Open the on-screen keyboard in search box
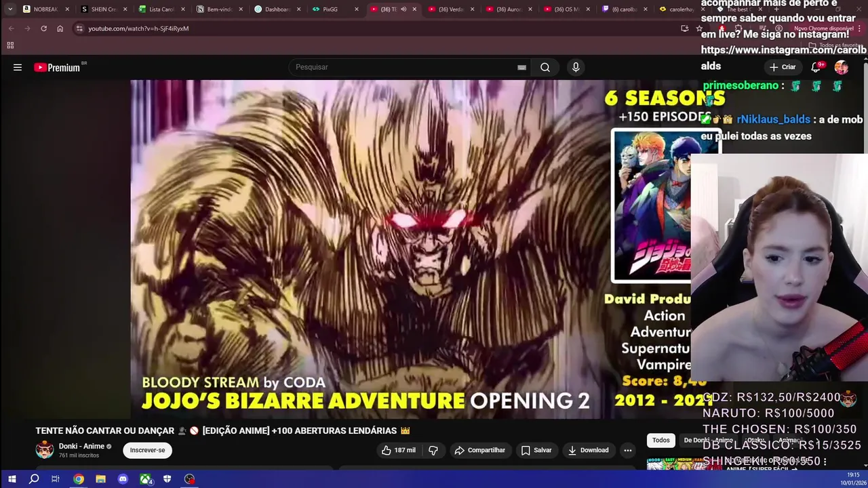868x488 pixels. tap(521, 67)
